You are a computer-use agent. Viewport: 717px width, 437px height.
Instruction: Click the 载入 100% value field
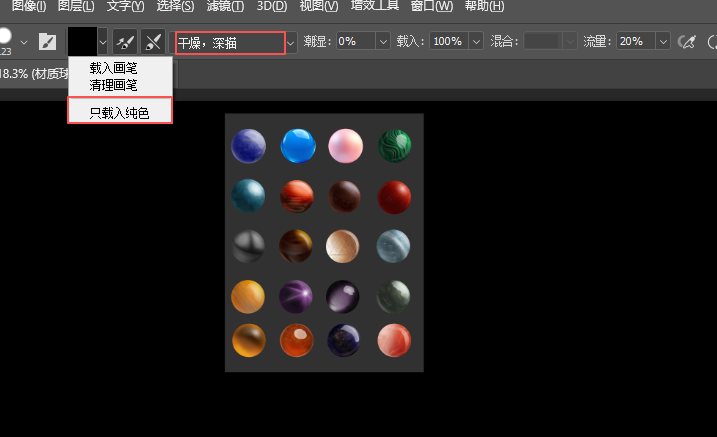coord(449,42)
